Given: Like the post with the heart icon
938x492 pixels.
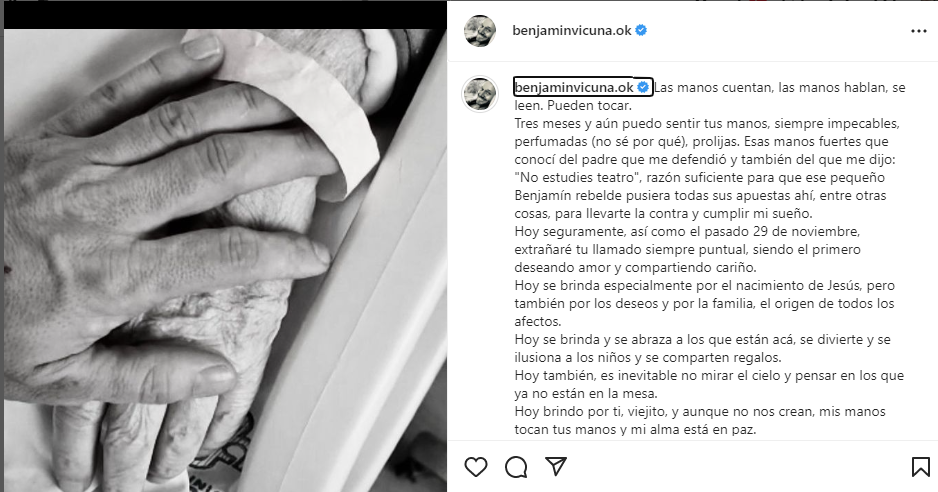Looking at the screenshot, I should [x=476, y=467].
